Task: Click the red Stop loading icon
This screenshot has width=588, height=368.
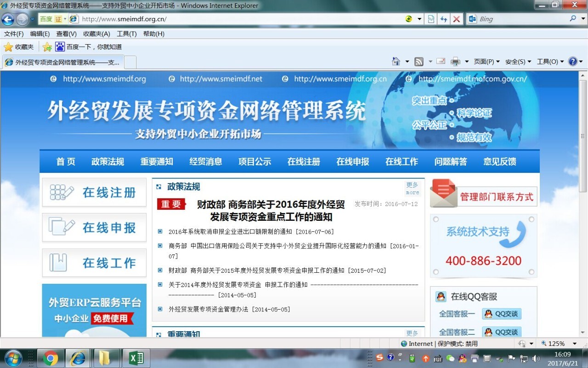Action: click(456, 19)
